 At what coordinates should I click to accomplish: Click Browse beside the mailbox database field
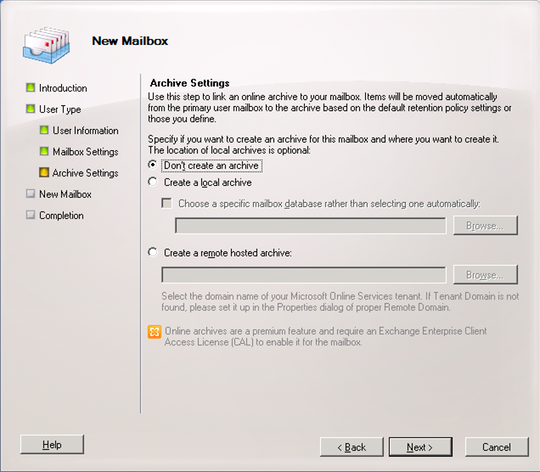point(485,225)
